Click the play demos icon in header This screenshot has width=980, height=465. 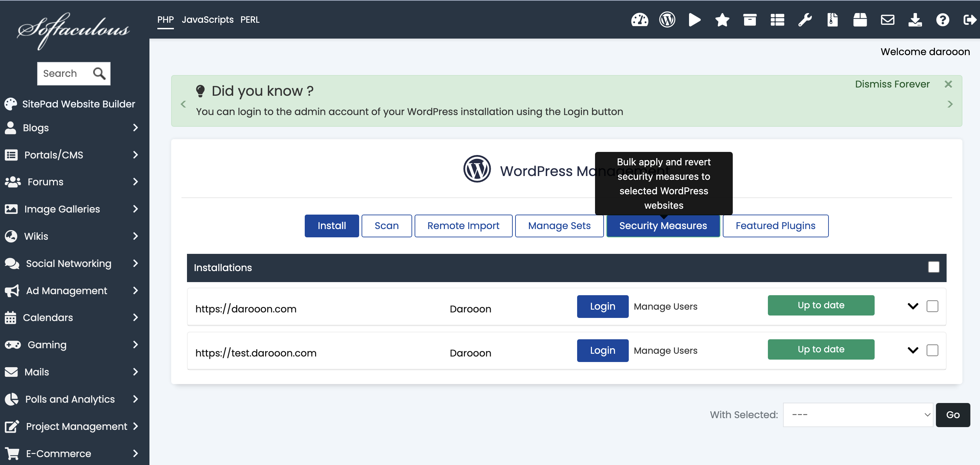click(694, 19)
